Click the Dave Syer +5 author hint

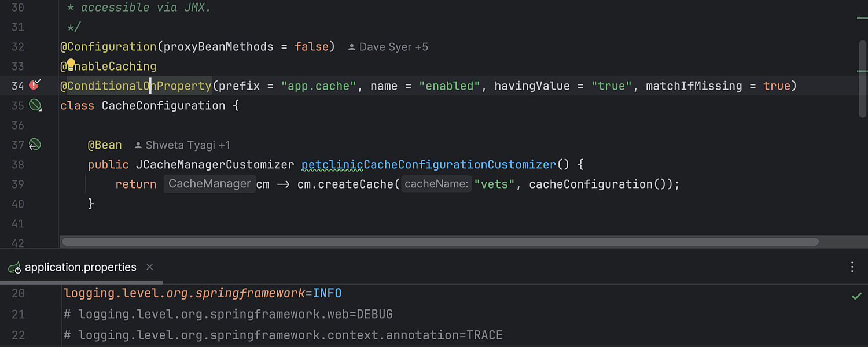point(388,47)
